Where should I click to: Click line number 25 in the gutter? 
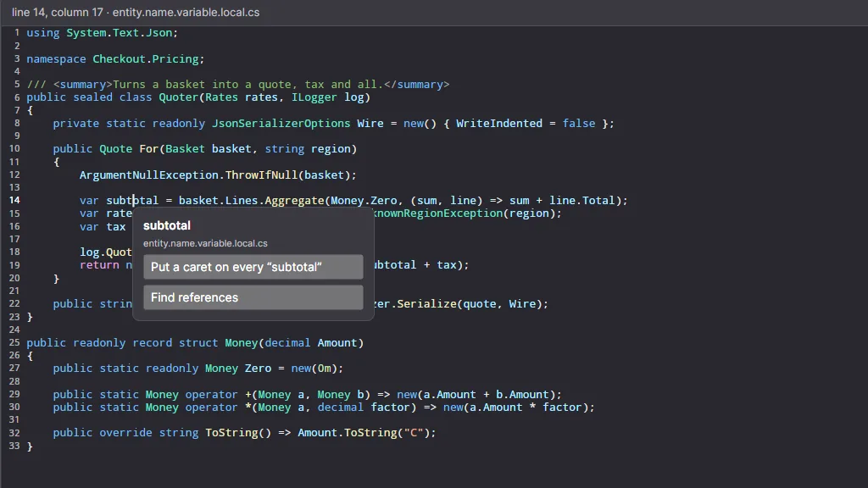(14, 342)
